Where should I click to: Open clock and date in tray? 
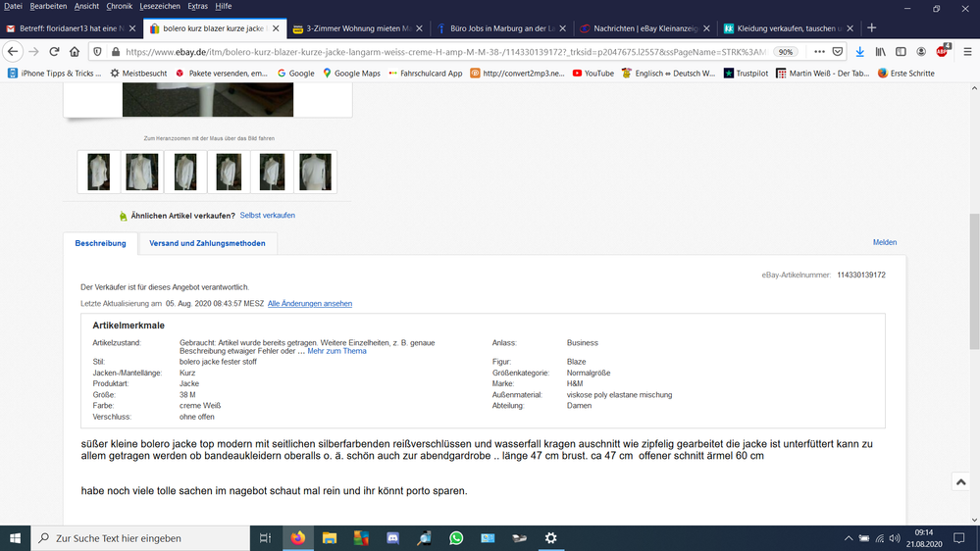[x=924, y=538]
